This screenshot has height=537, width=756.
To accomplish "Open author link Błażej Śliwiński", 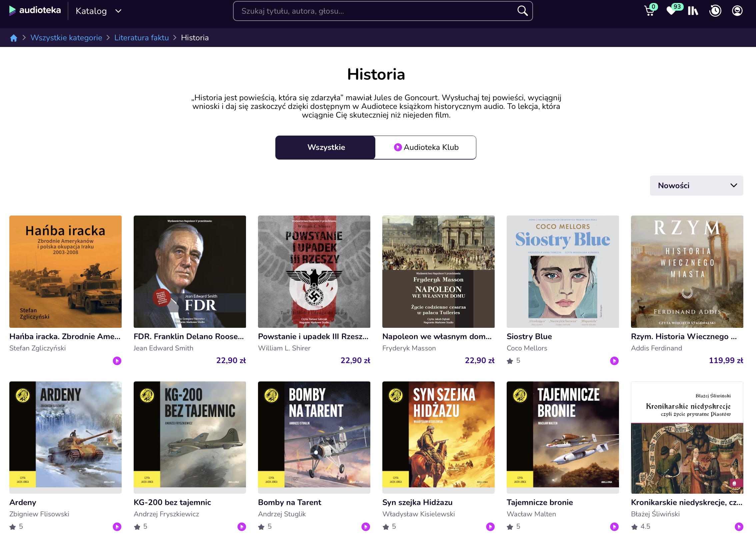I will (x=655, y=514).
